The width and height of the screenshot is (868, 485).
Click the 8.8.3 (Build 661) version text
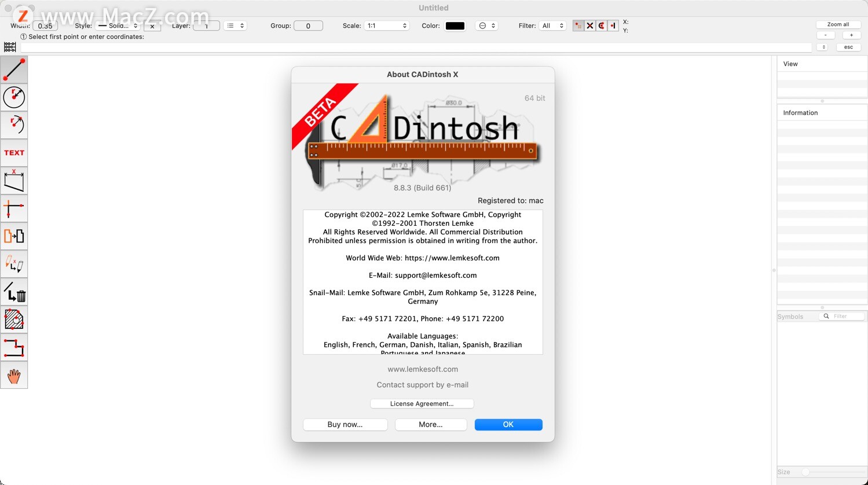tap(423, 188)
